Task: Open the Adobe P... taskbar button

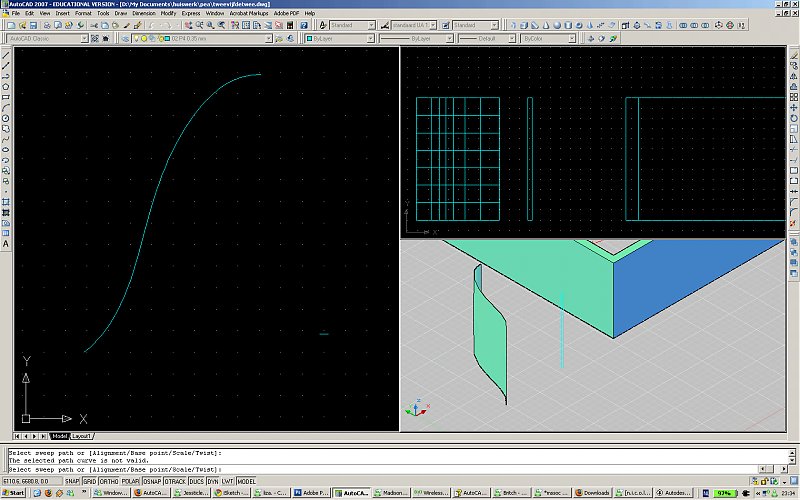Action: coord(311,493)
